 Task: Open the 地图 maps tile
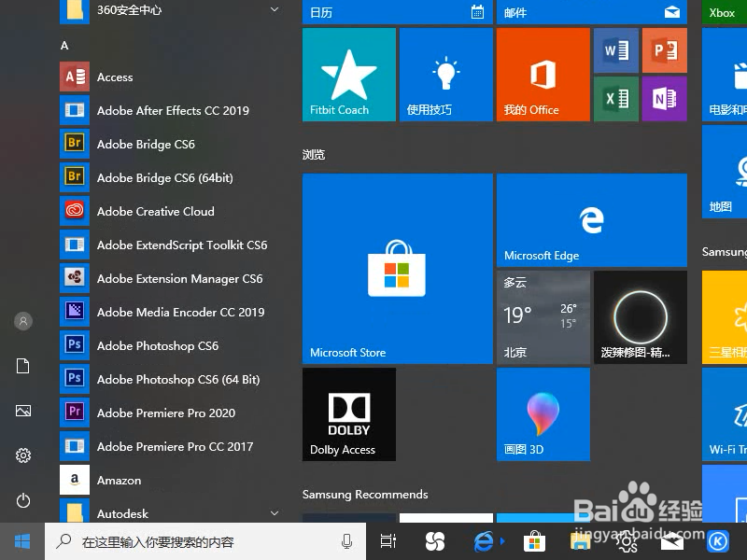point(725,172)
